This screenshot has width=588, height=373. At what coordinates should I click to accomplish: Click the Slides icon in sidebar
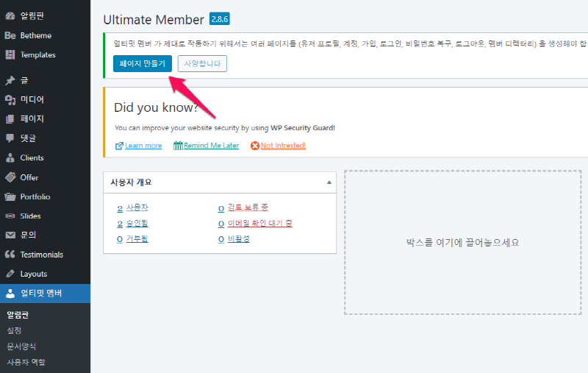[x=10, y=216]
